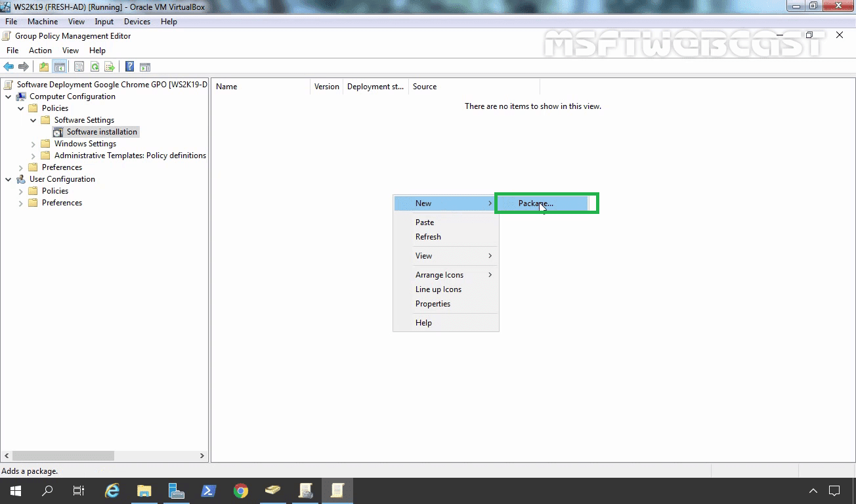
Task: Click the tree pane horizontal scrollbar thumb
Action: [63, 455]
